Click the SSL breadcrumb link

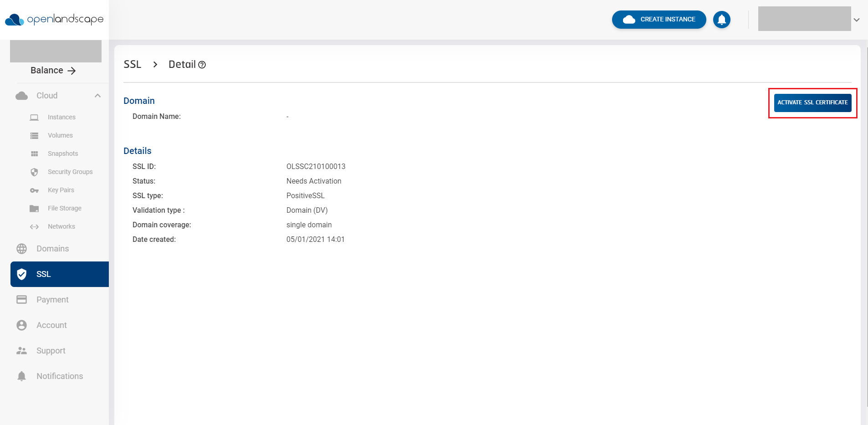point(132,64)
